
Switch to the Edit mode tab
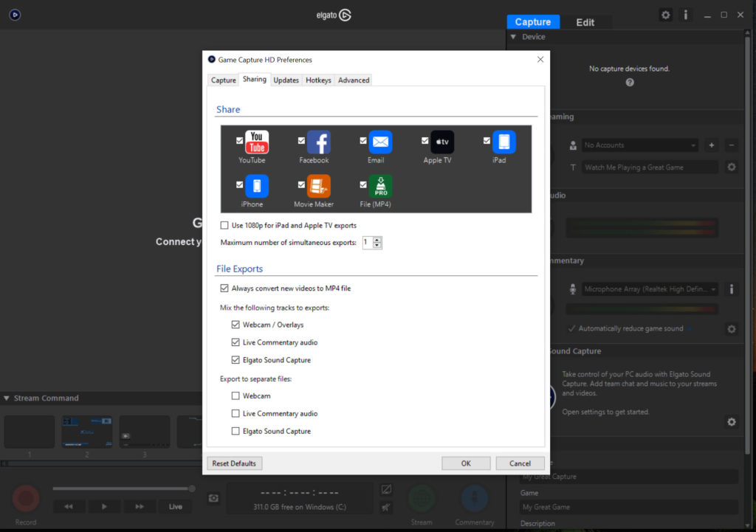pos(585,22)
